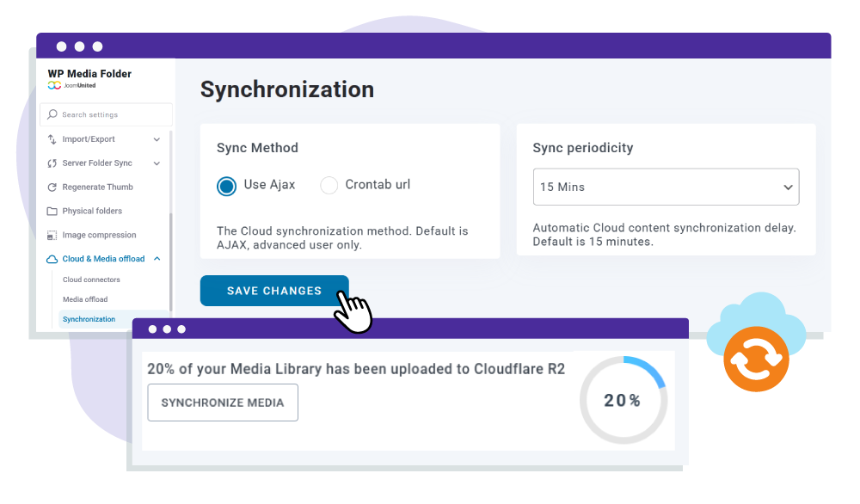860x504 pixels.
Task: Click the SAVE CHANGES button
Action: (274, 291)
